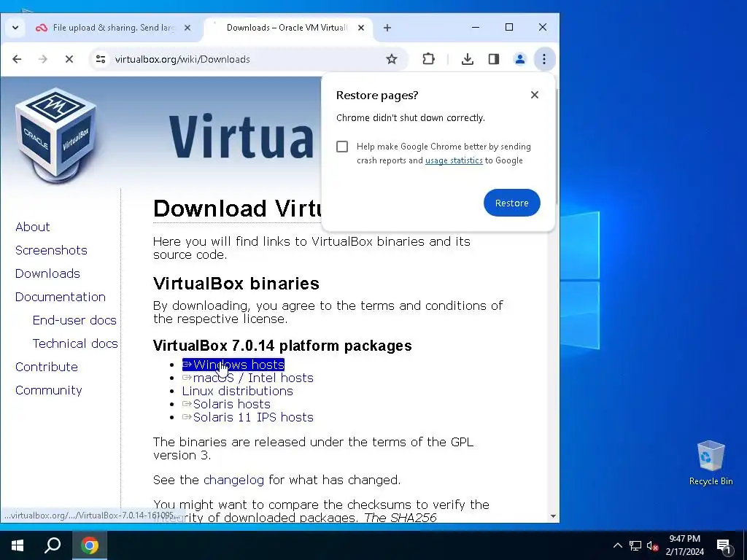This screenshot has width=747, height=560.
Task: Open the taskbar clock and date
Action: 684,545
